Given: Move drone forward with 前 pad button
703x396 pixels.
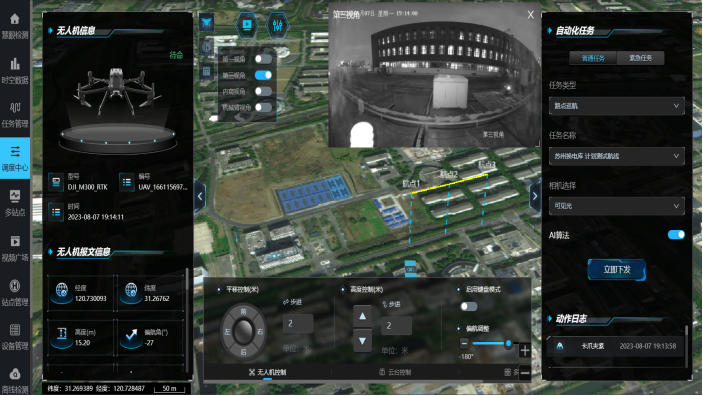Looking at the screenshot, I should coord(243,311).
